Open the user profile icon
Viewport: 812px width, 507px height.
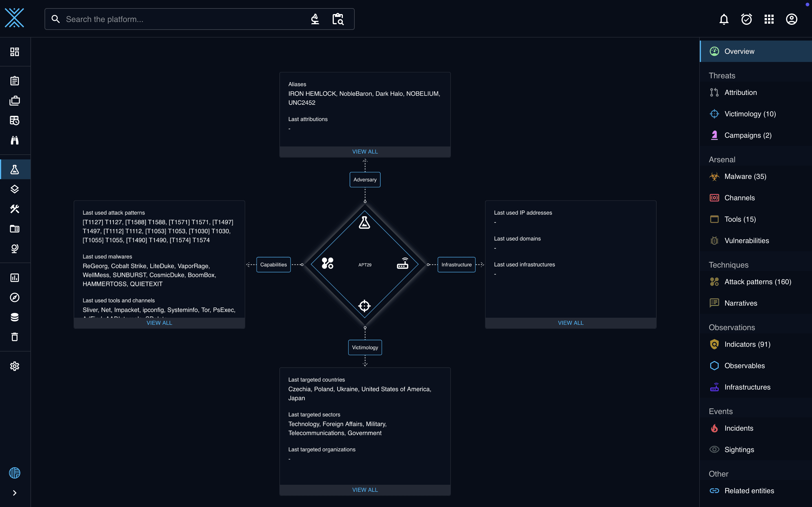point(791,19)
